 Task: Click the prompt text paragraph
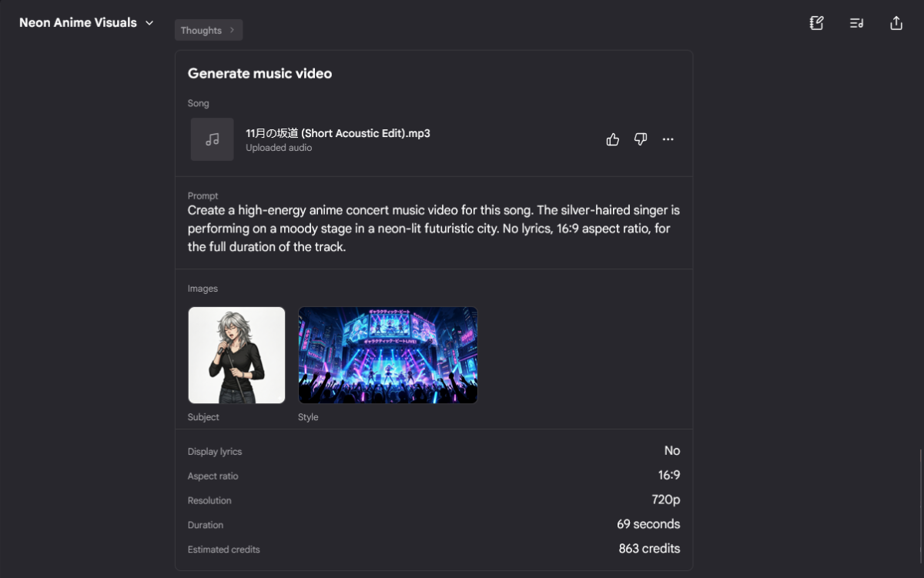(x=434, y=229)
